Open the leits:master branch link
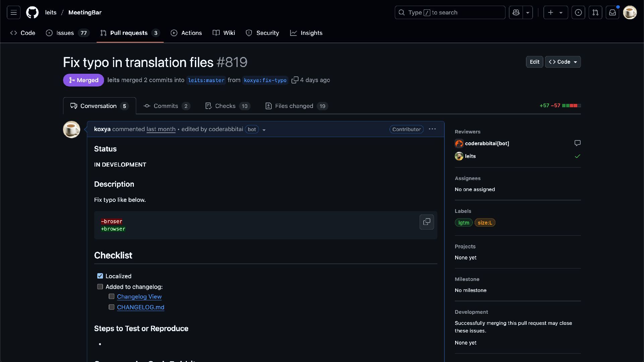644x362 pixels. (206, 80)
